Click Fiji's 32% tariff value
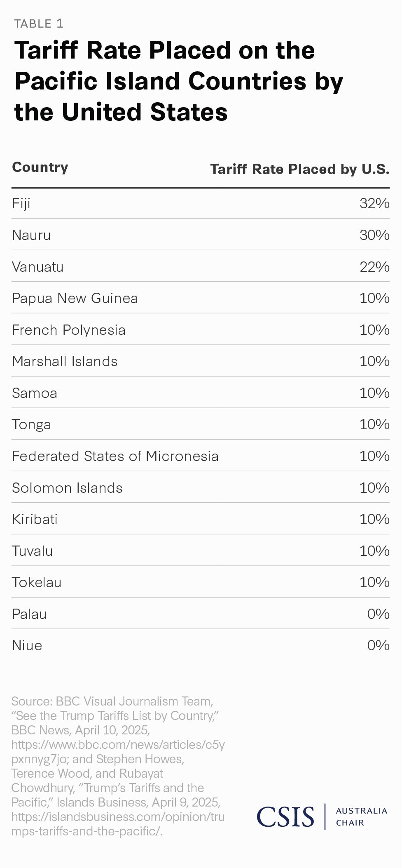 coord(374,203)
